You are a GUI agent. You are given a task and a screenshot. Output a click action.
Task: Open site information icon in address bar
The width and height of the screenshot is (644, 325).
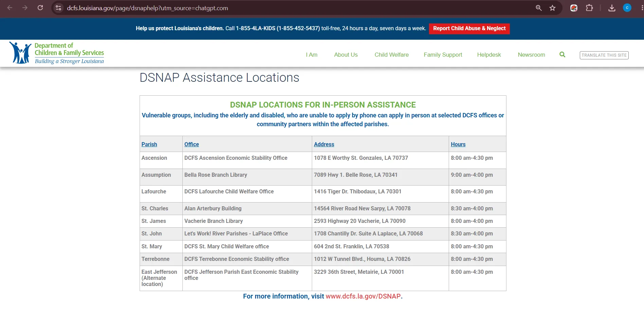[58, 8]
